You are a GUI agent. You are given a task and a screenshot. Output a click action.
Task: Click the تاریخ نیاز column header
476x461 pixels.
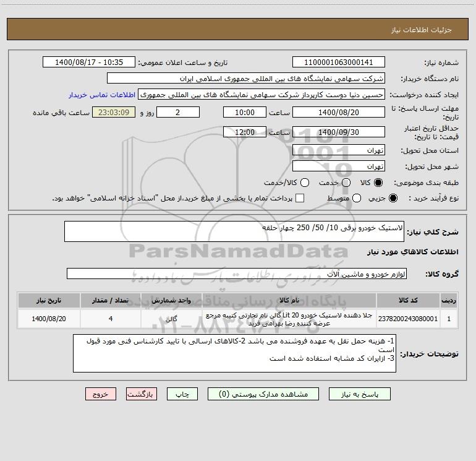coord(49,300)
